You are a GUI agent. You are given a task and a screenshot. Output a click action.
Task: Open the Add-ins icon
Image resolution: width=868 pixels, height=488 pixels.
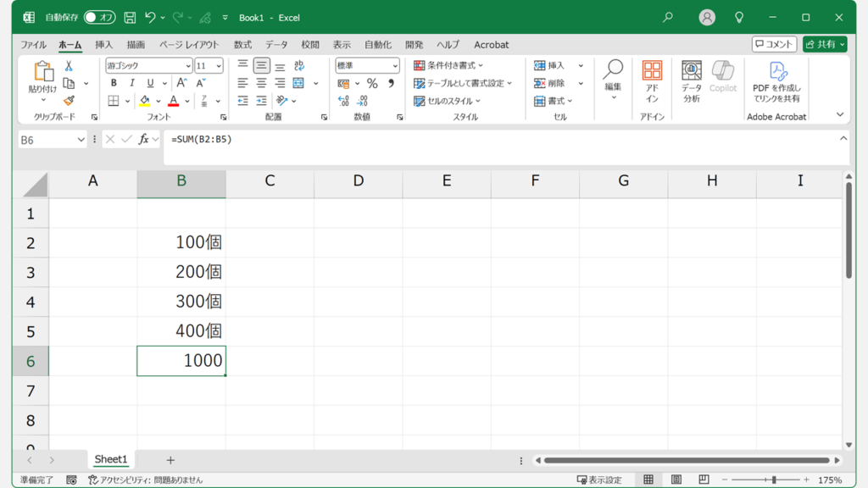(x=652, y=82)
